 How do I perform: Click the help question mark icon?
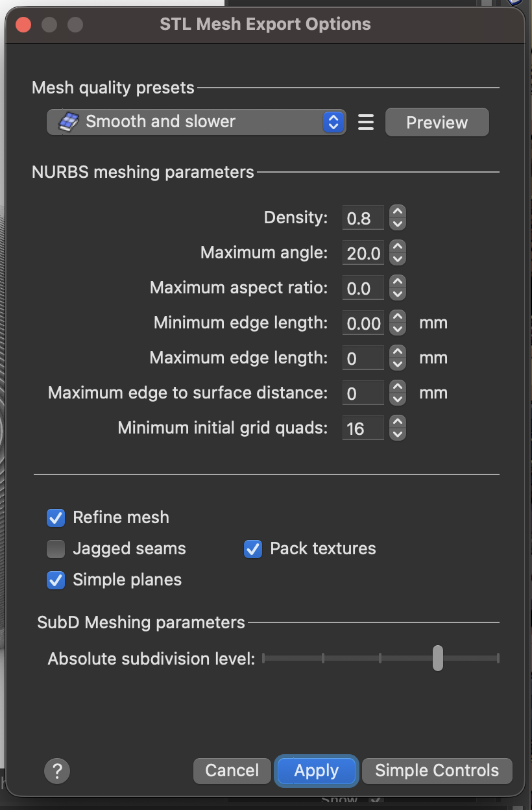(x=57, y=771)
